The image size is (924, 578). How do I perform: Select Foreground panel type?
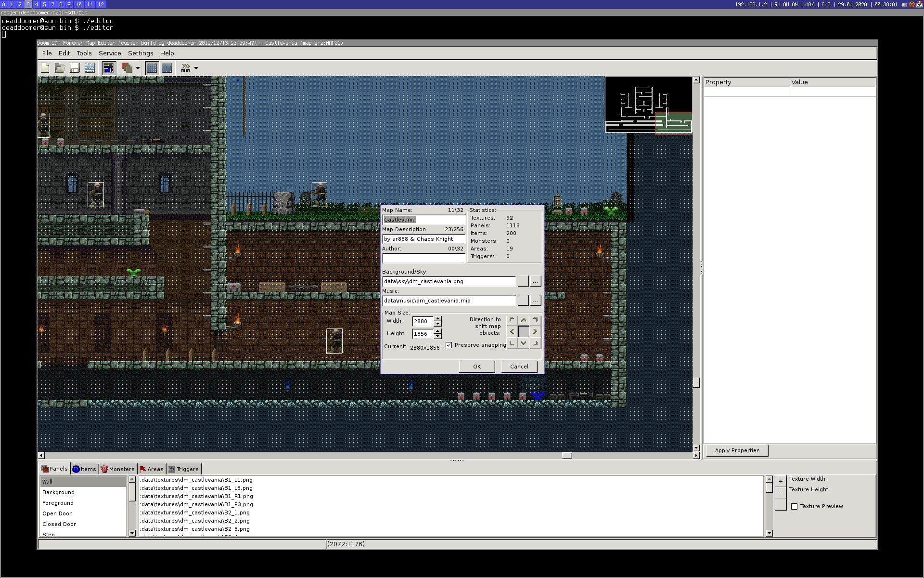[x=83, y=503]
